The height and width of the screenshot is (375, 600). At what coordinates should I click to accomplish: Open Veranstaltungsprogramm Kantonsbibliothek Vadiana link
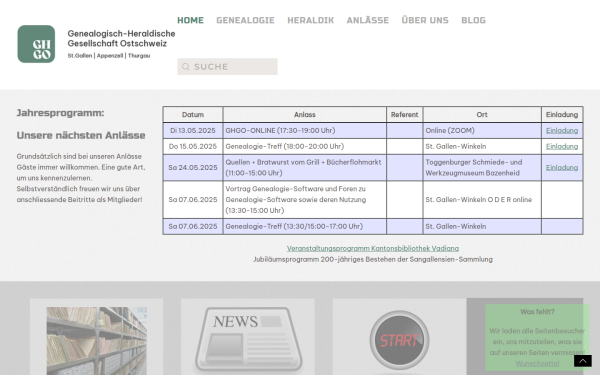coord(373,248)
